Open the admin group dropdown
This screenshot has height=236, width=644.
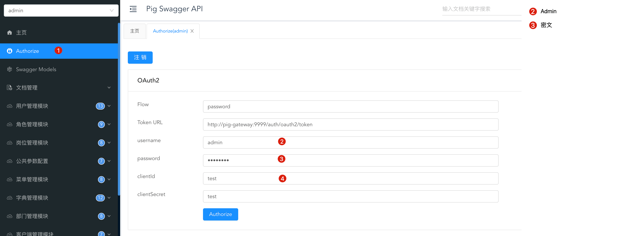point(61,11)
